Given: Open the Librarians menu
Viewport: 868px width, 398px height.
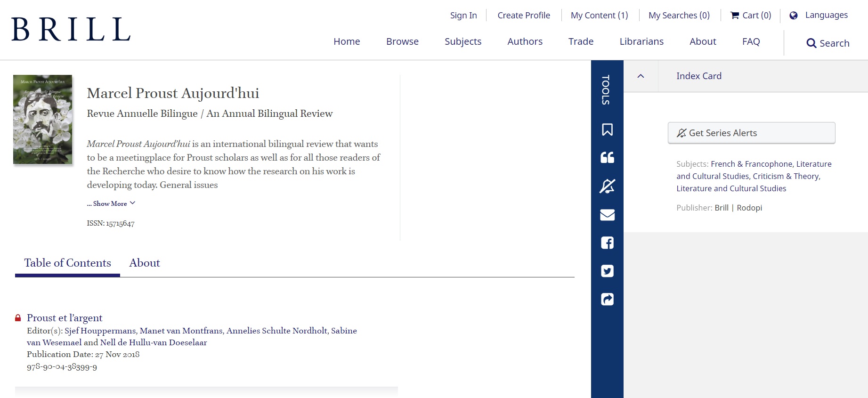Looking at the screenshot, I should click(x=641, y=41).
